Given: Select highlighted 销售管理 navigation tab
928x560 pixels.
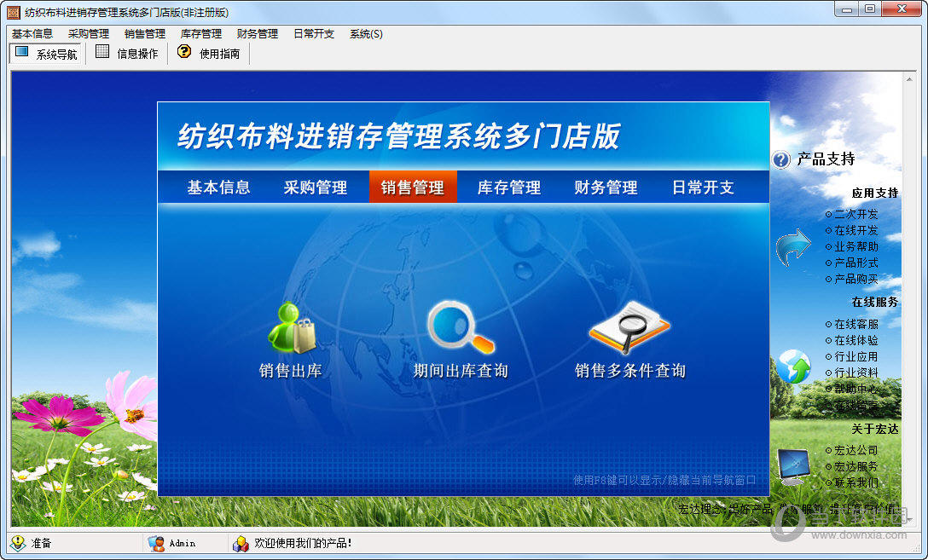Looking at the screenshot, I should pos(413,187).
